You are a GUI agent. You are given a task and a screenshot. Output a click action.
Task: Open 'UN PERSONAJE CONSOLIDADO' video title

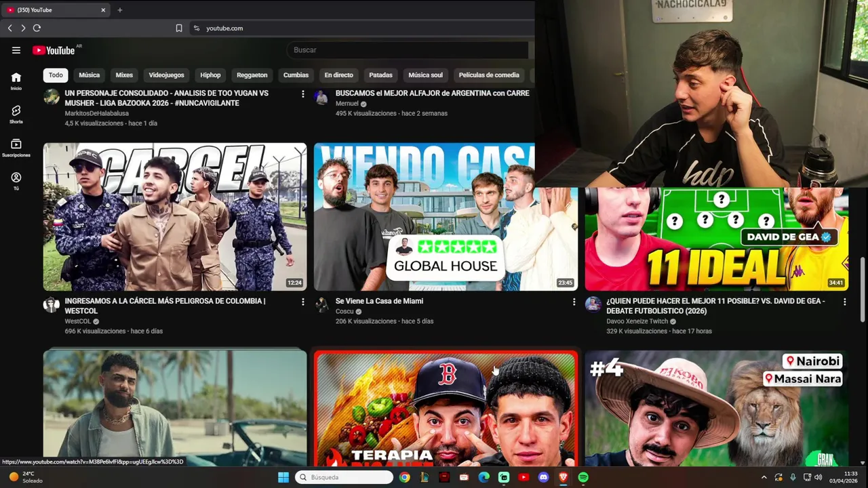coord(166,98)
